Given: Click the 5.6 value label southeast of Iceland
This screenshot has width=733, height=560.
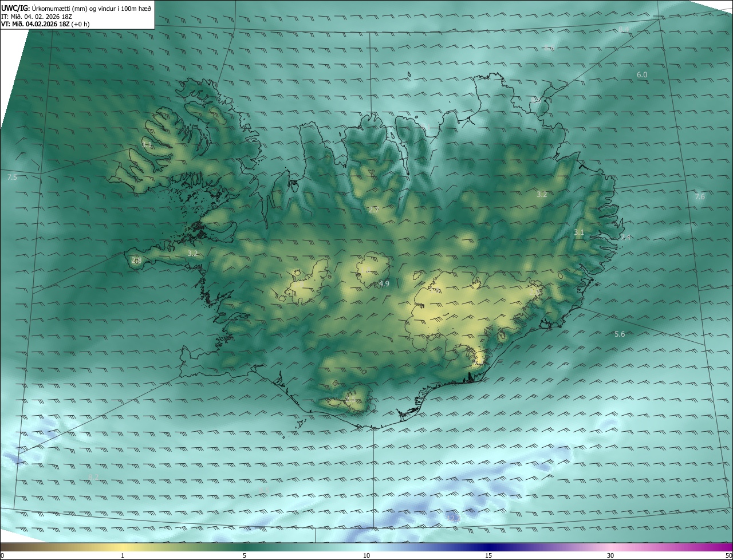Looking at the screenshot, I should coord(620,334).
